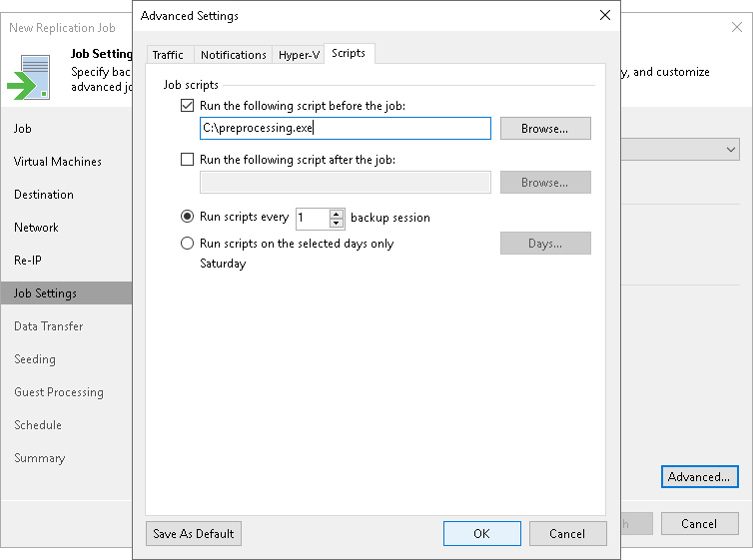Browse for the pre-job script file
This screenshot has width=753, height=560.
[545, 128]
